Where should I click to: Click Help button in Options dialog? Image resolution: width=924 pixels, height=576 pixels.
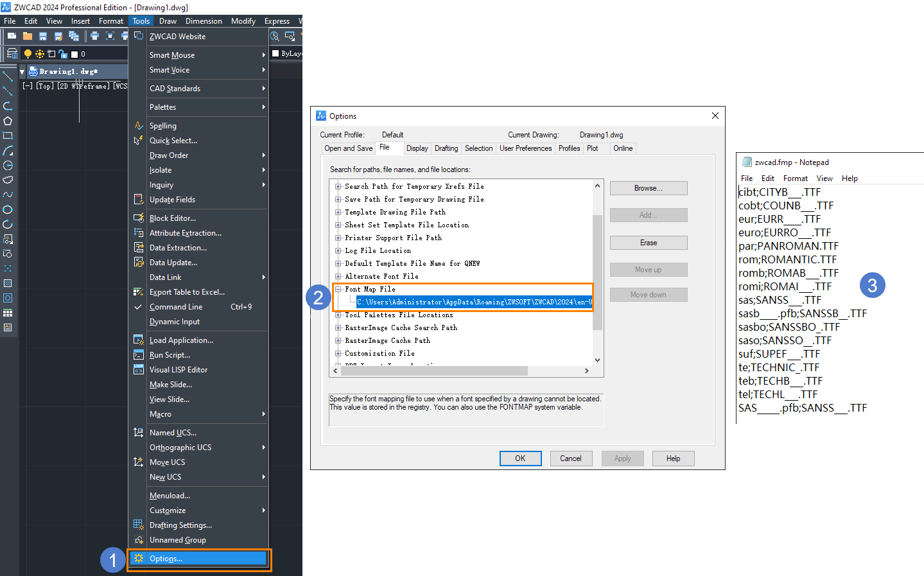click(673, 458)
